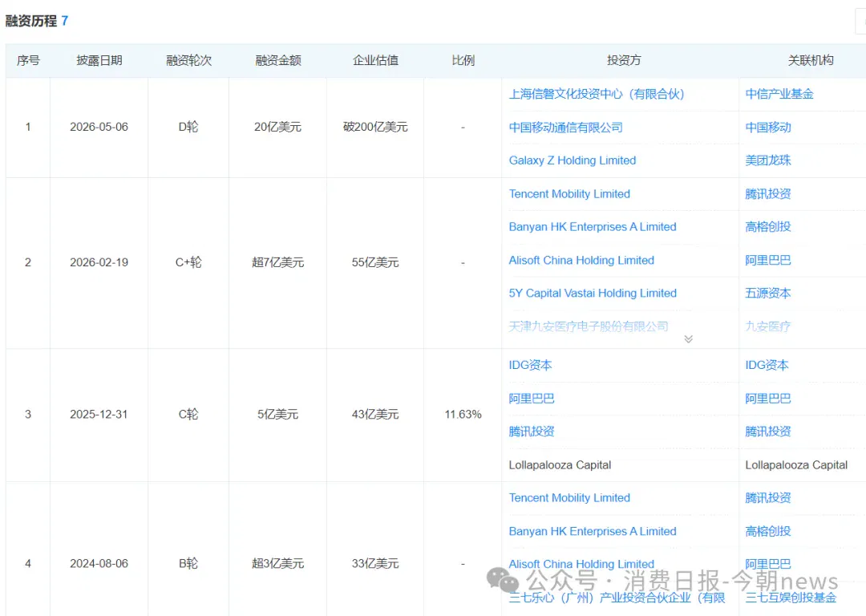Open 高榕创投 institution in C+轮 row
The image size is (866, 616).
pyautogui.click(x=767, y=226)
